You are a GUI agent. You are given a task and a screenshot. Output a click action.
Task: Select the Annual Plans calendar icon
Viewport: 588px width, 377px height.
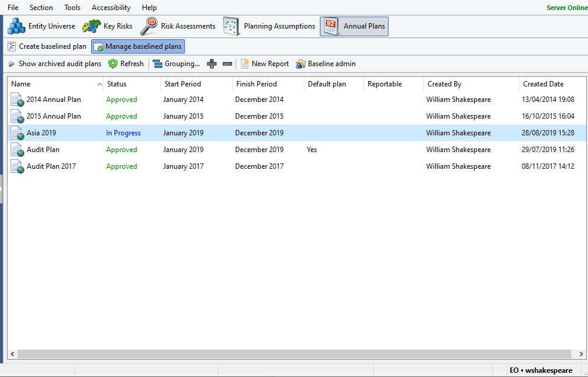point(331,27)
